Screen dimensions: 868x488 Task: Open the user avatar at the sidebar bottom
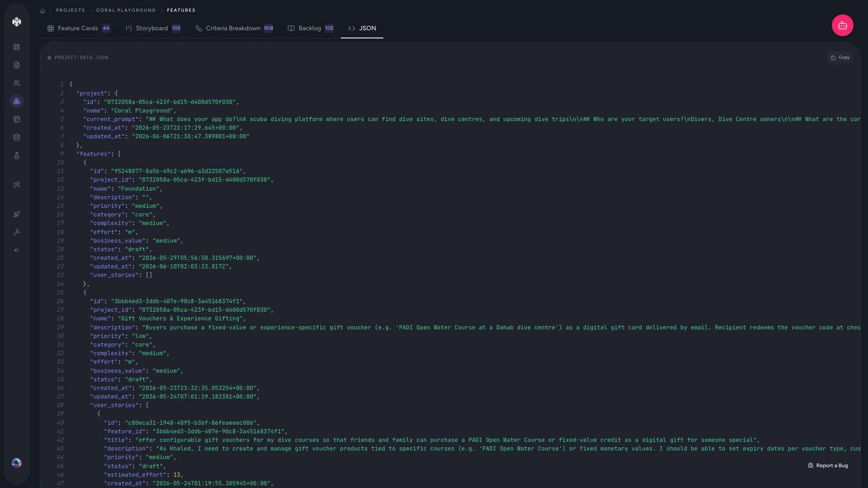tap(17, 463)
